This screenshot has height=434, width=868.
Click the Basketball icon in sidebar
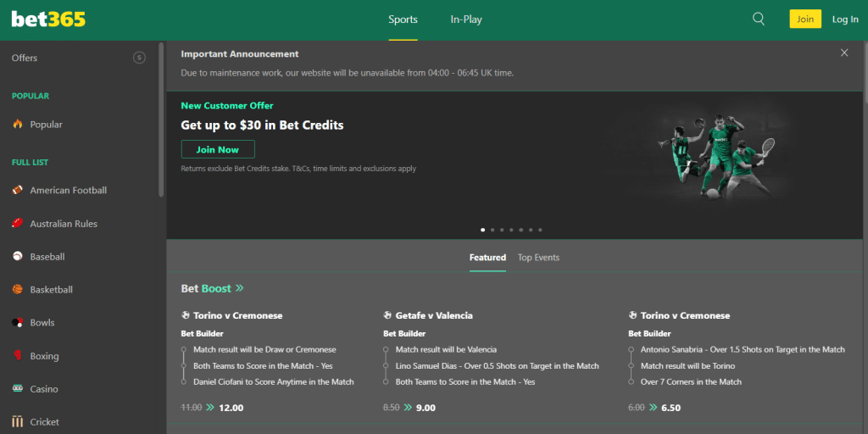pyautogui.click(x=18, y=290)
